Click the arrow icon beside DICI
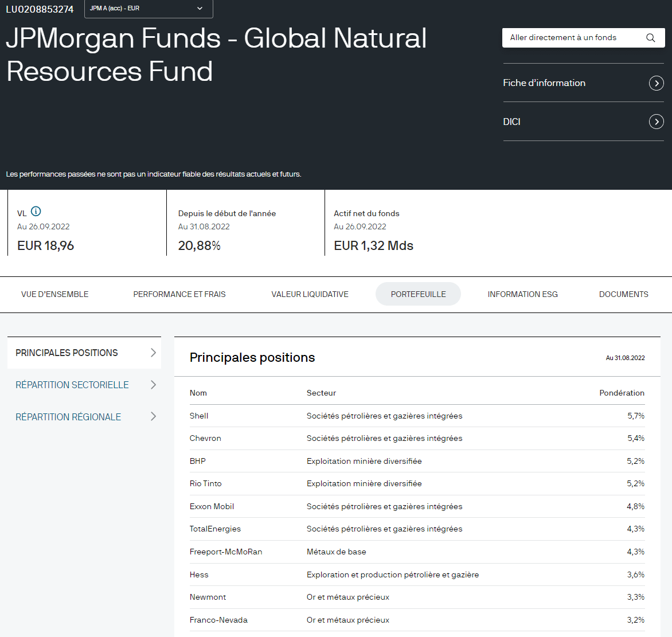This screenshot has width=672, height=637. pos(656,122)
